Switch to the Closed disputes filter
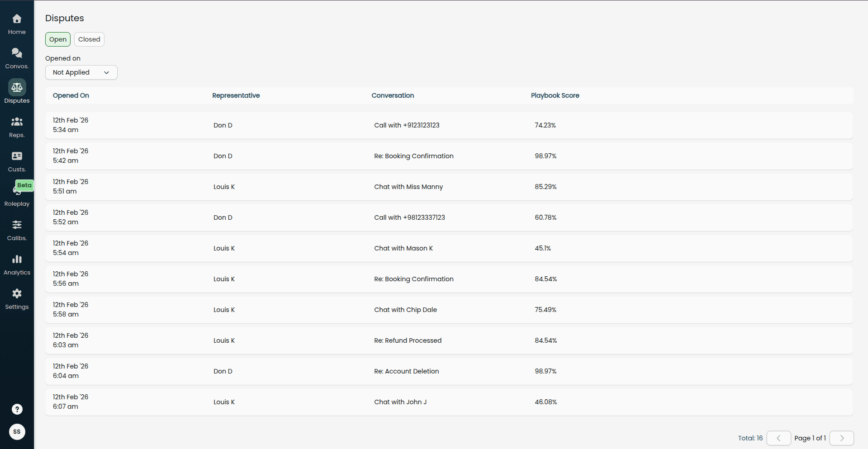This screenshot has width=868, height=449. click(x=89, y=39)
